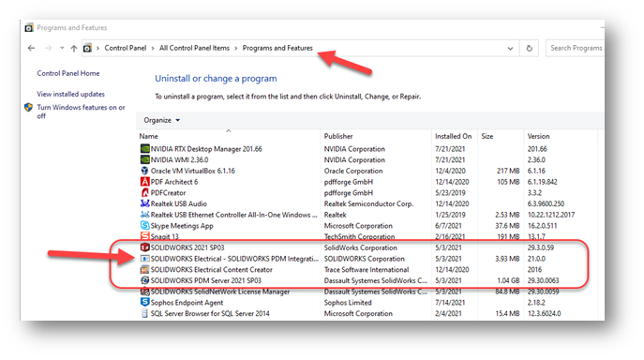Click the 6/7/2021 installed date cell
This screenshot has height=360, width=644.
(x=448, y=226)
